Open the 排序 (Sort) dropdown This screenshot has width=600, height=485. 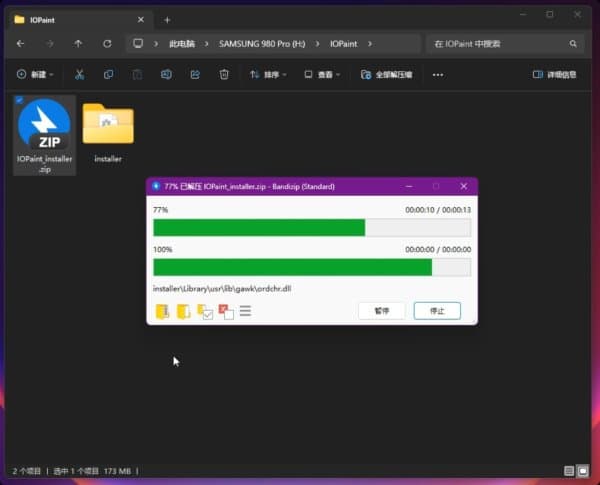(x=268, y=74)
